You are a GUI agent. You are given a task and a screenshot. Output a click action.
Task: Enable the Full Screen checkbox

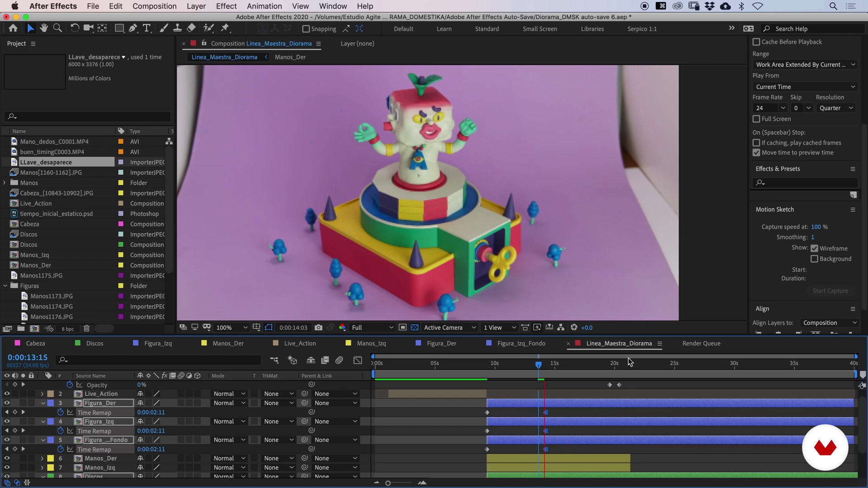tap(756, 119)
